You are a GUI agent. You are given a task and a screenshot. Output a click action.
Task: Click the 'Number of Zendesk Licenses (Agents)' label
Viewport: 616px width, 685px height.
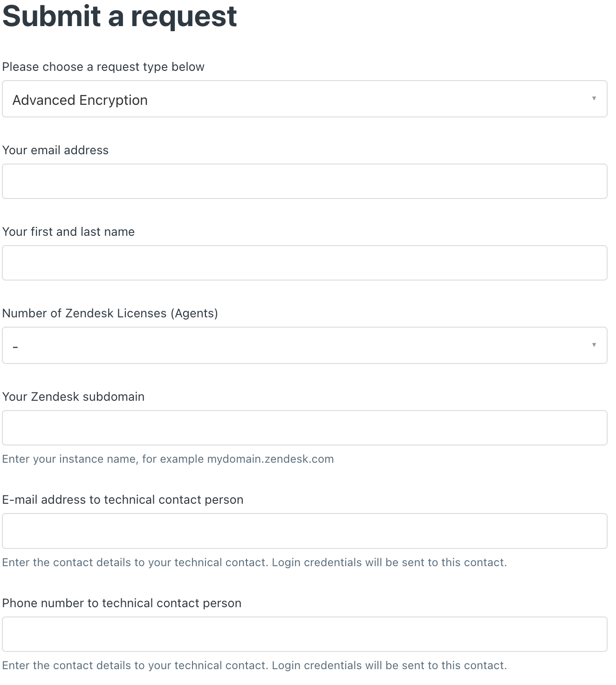tap(110, 313)
